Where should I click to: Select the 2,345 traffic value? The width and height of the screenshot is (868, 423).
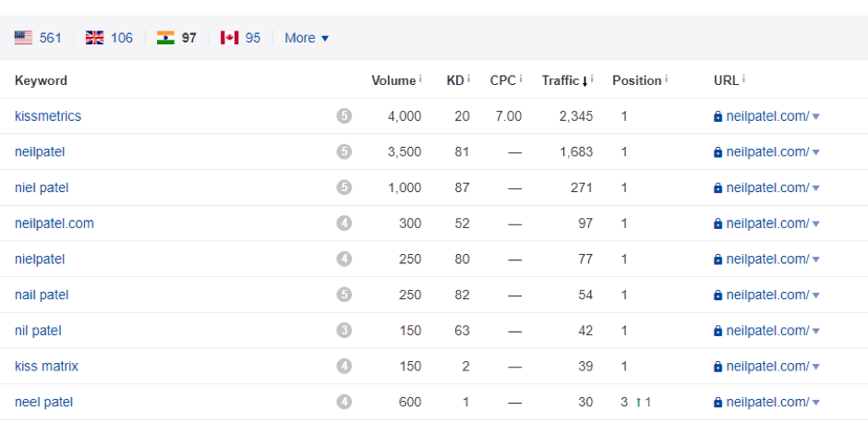click(x=575, y=116)
